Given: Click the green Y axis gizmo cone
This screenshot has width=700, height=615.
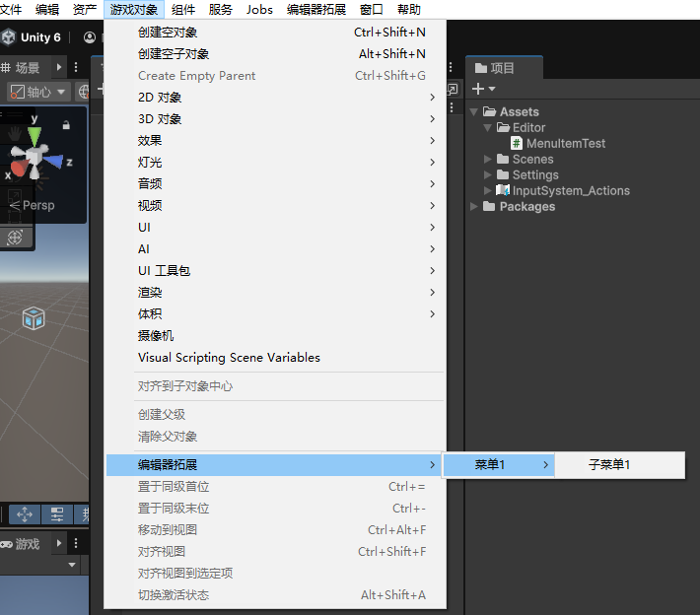Looking at the screenshot, I should click(34, 132).
